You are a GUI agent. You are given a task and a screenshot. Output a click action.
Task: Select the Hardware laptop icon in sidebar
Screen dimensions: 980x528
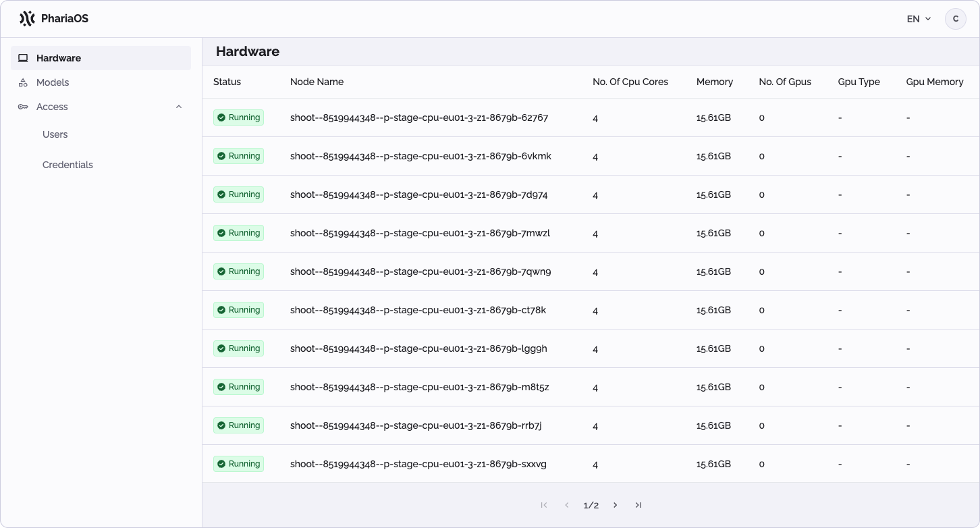[23, 57]
